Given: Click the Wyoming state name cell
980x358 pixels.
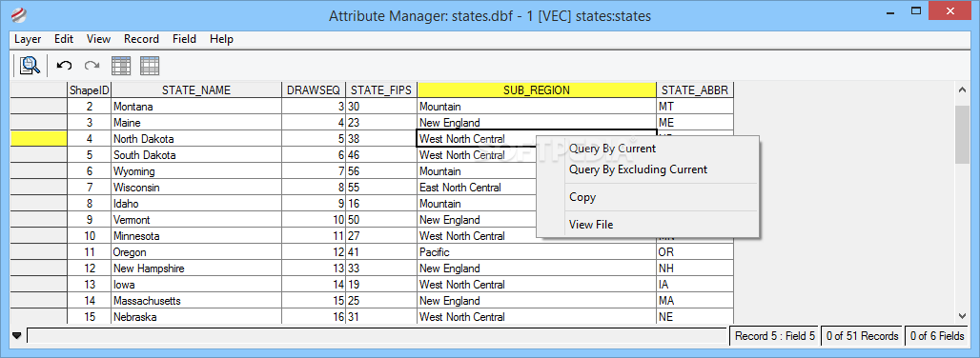Looking at the screenshot, I should click(x=196, y=170).
